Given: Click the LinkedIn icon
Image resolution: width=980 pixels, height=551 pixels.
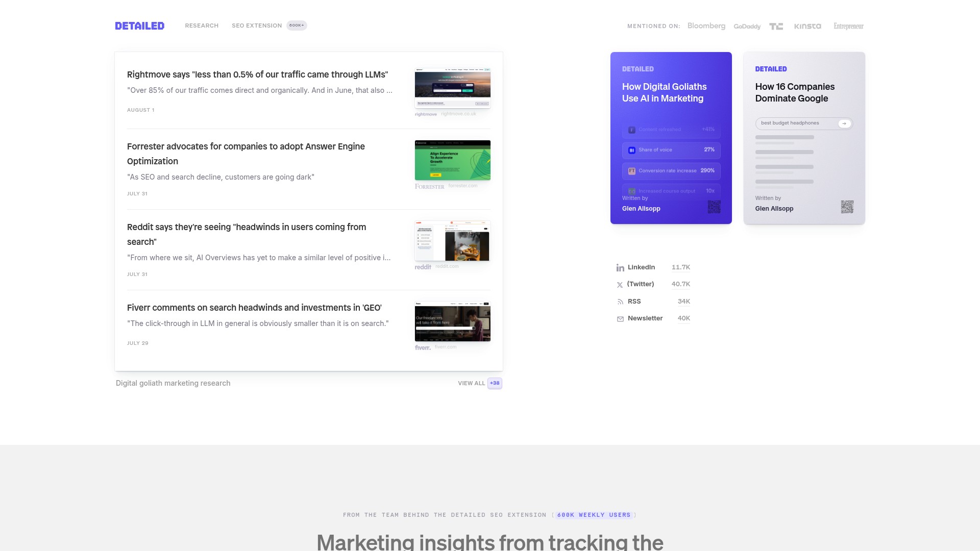Looking at the screenshot, I should (620, 268).
